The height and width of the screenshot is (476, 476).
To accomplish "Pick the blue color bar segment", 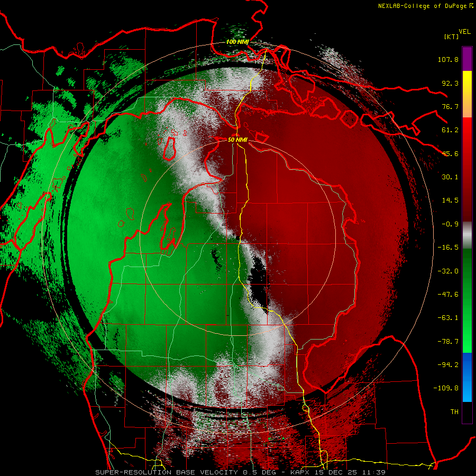I will (467, 377).
